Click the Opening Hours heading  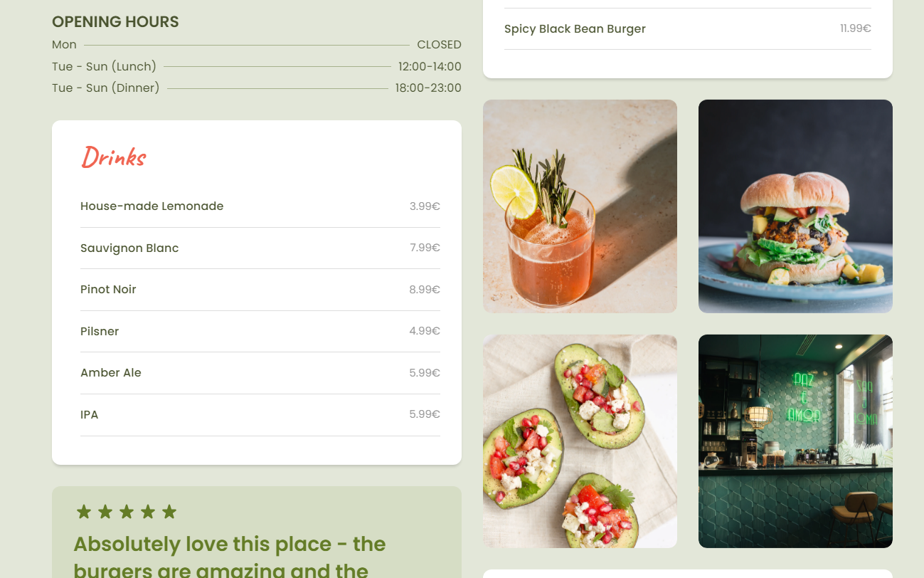coord(115,22)
